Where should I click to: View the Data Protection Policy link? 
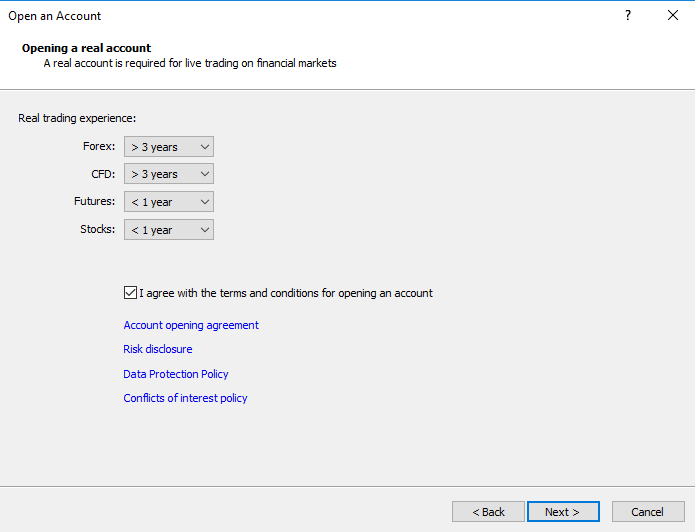point(176,374)
